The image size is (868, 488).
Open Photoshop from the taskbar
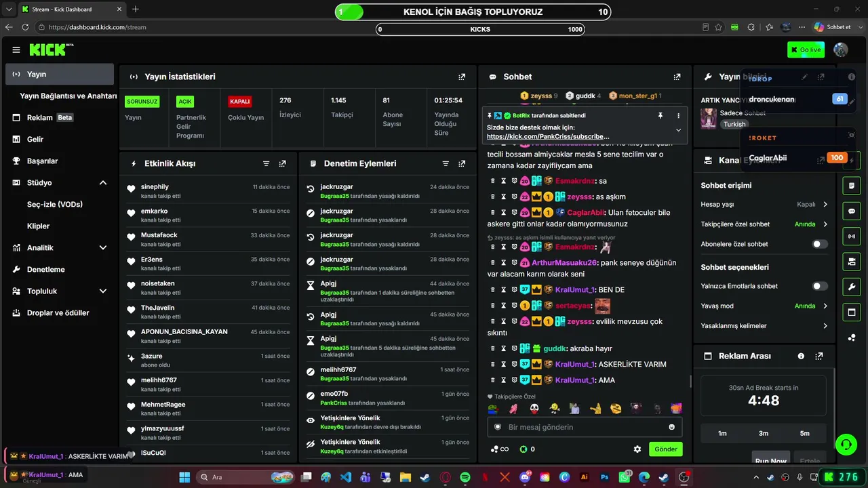tap(605, 477)
